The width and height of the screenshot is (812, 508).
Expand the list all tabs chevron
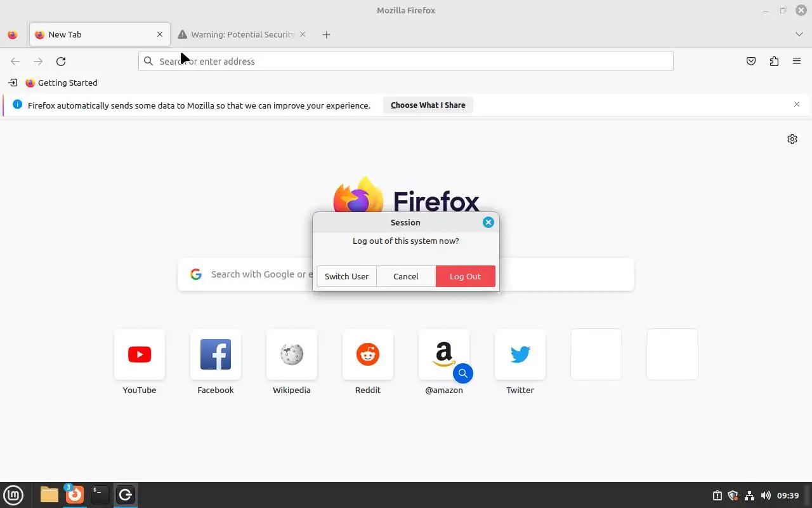click(799, 34)
